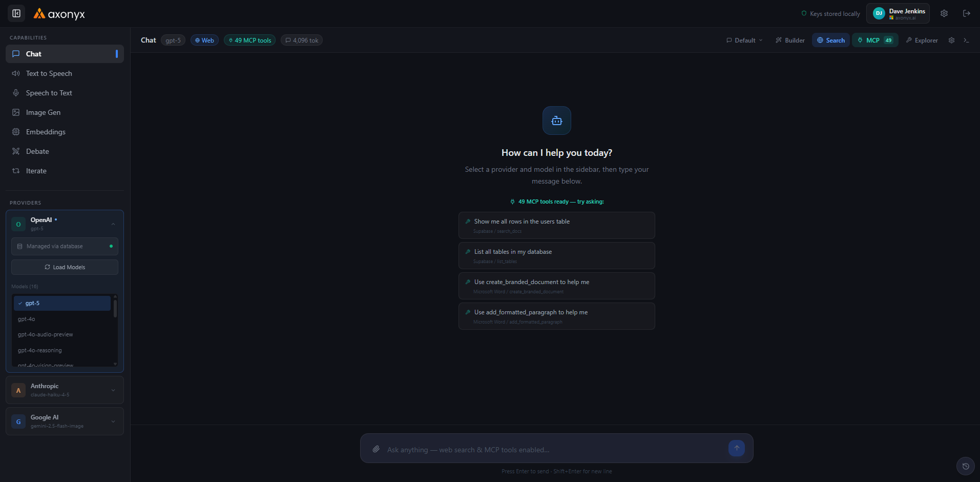Click Managed via database field
This screenshot has height=482, width=980.
pos(65,246)
